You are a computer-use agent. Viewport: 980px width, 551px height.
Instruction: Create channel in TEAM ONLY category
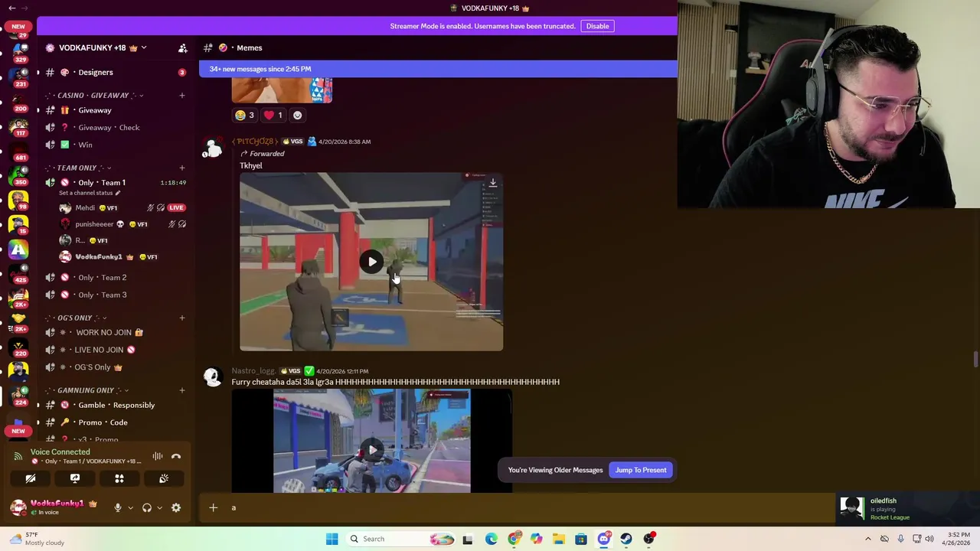182,168
